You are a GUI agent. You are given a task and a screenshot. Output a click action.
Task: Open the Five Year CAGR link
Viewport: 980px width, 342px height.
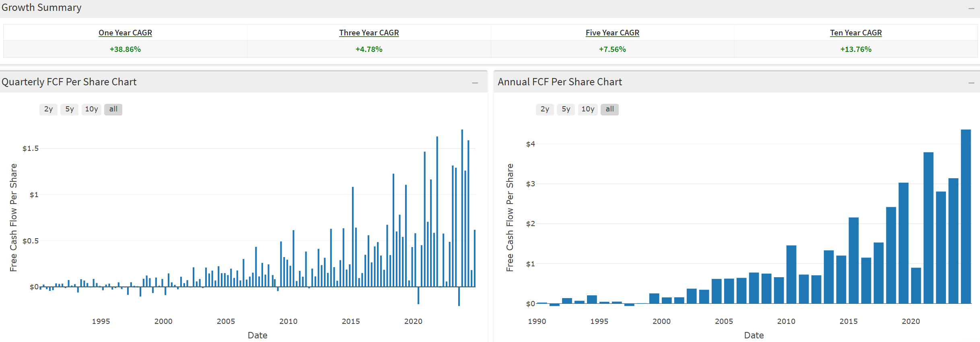[x=612, y=33]
